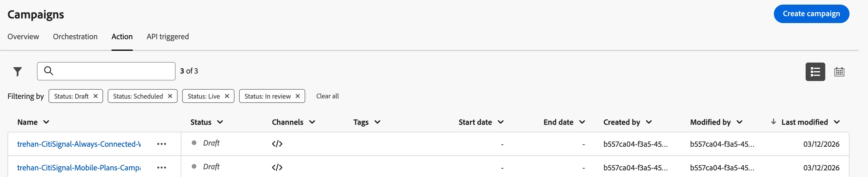Click Clear all filters link
The width and height of the screenshot is (868, 177).
point(327,96)
